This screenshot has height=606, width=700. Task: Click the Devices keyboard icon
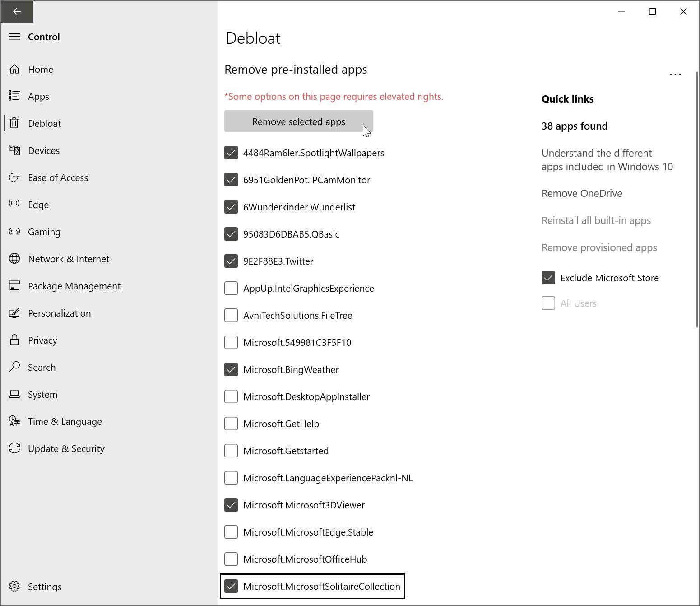click(x=14, y=150)
